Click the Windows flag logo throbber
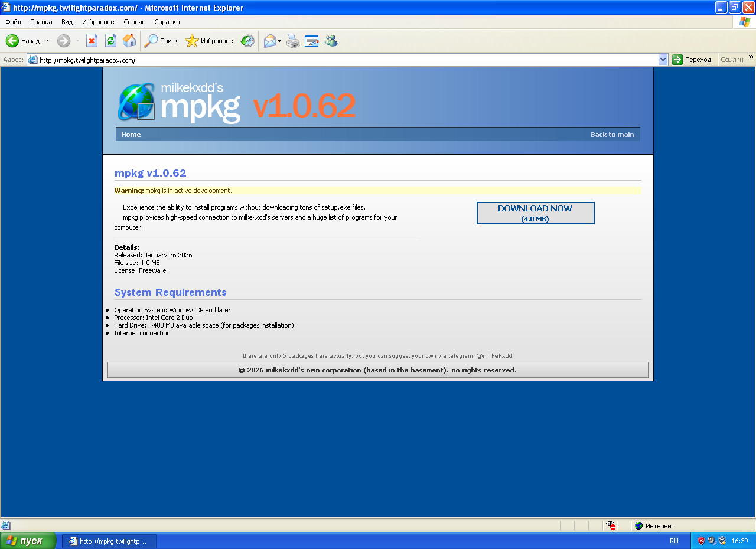 pyautogui.click(x=745, y=22)
